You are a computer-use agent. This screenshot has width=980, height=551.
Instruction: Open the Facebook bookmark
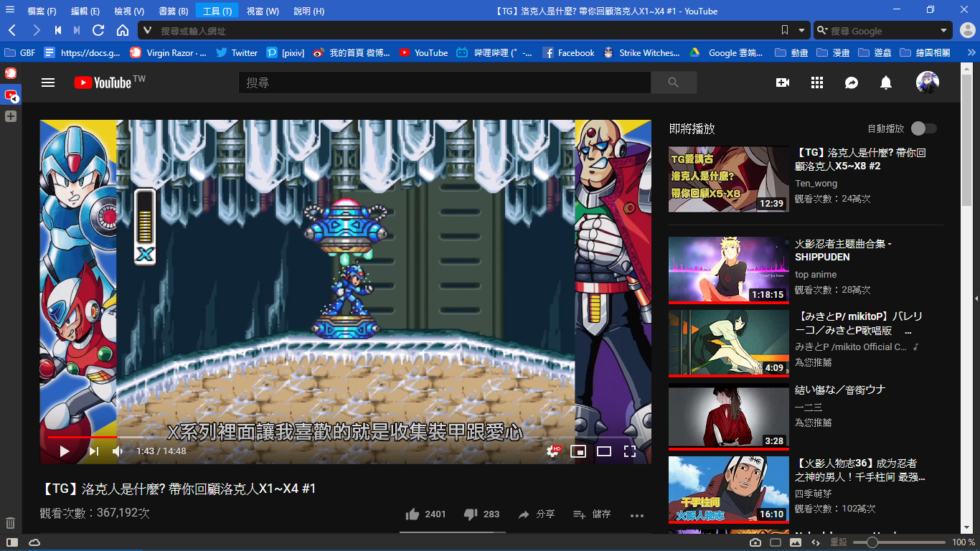coord(569,52)
